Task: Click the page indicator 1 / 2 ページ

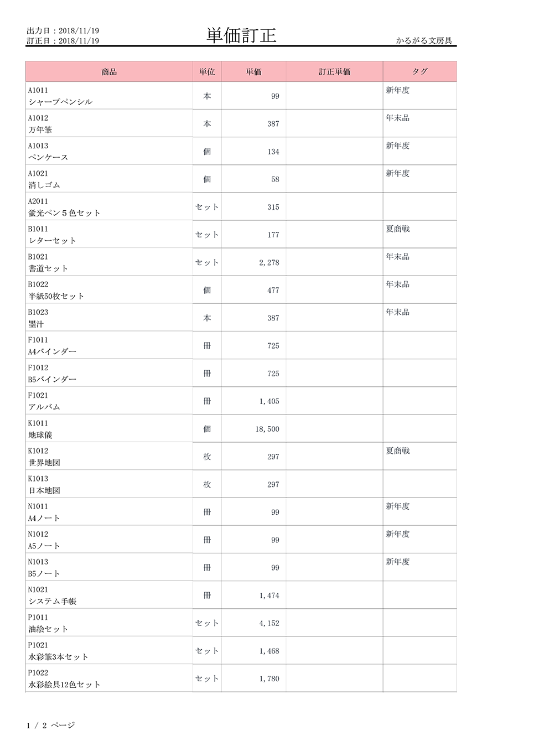Action: [51, 725]
